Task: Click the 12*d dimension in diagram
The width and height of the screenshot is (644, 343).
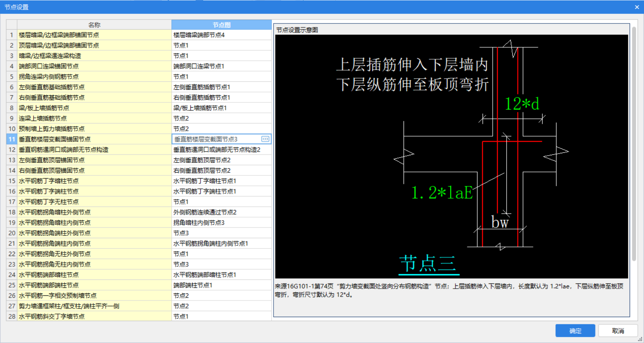Action: [522, 104]
